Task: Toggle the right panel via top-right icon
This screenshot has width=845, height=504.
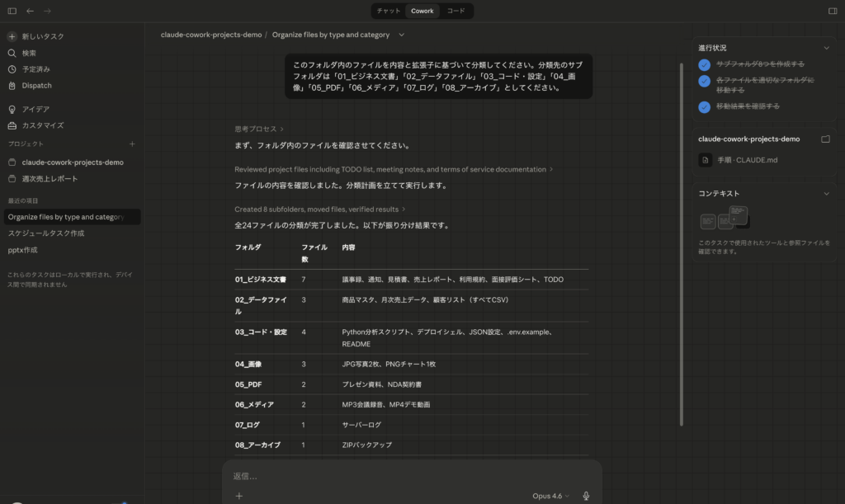Action: pyautogui.click(x=832, y=11)
